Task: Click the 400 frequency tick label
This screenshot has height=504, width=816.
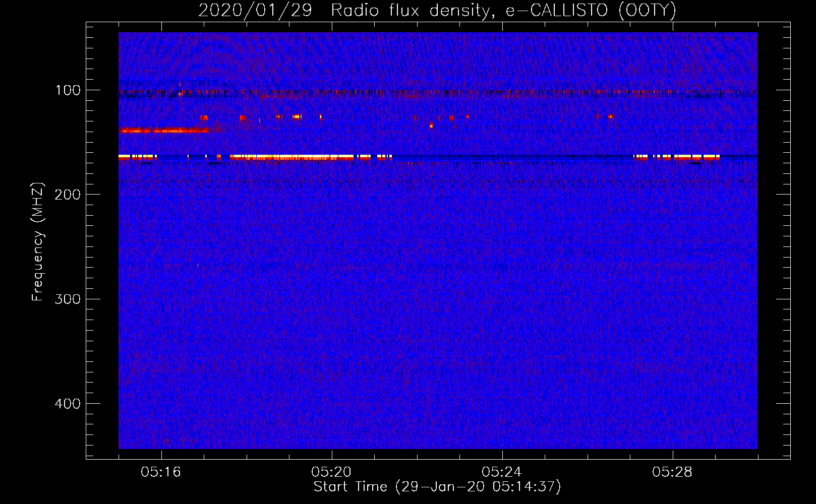Action: click(x=68, y=404)
